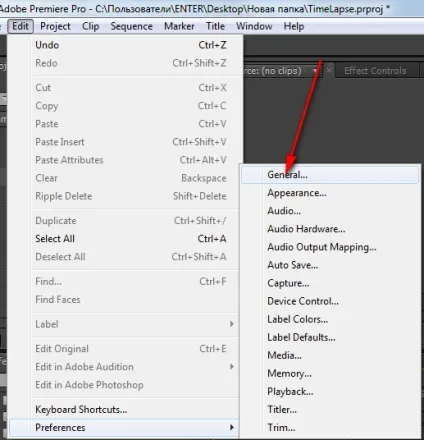Click Keyboard Shortcuts menu entry
Image resolution: width=424 pixels, height=440 pixels.
click(x=123, y=409)
